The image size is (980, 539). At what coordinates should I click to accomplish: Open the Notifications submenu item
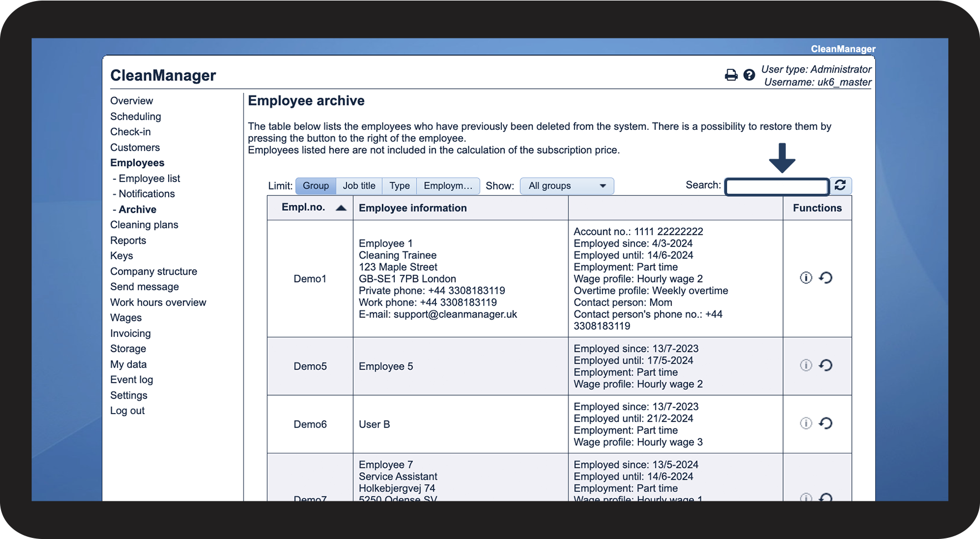pos(146,194)
